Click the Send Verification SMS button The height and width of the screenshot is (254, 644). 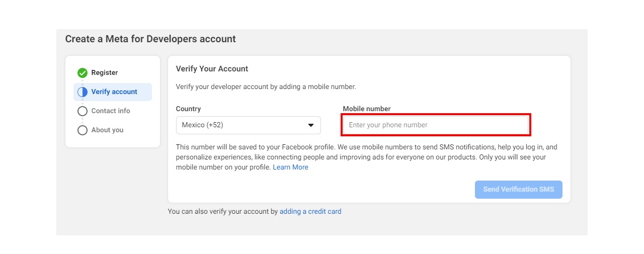[x=519, y=190]
